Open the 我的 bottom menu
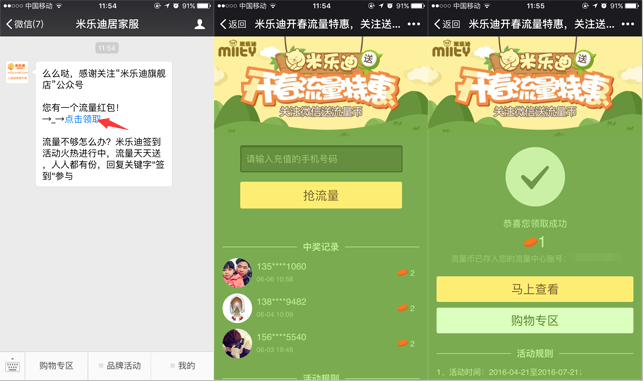The image size is (643, 381). pos(183,365)
